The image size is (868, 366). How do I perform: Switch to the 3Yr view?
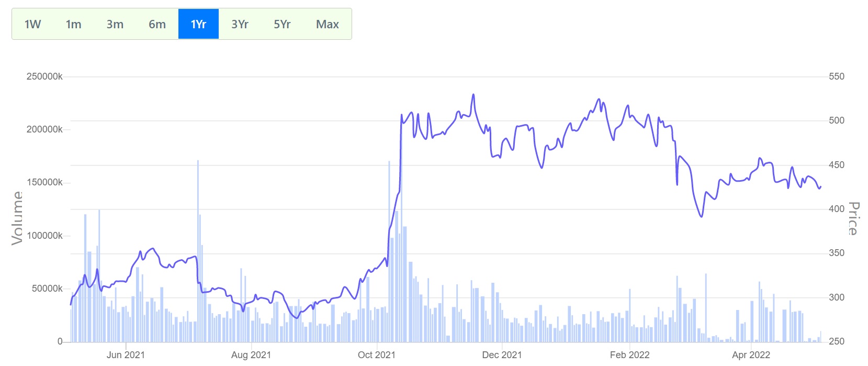pyautogui.click(x=240, y=24)
